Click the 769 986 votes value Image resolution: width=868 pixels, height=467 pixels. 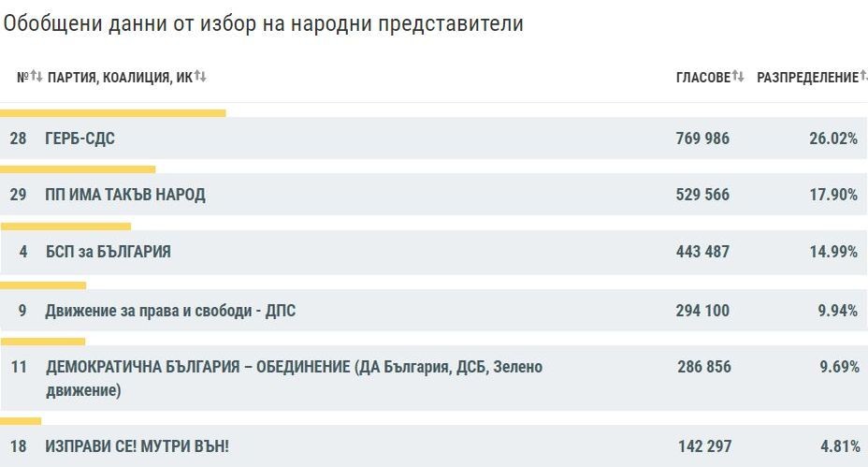[x=702, y=139]
